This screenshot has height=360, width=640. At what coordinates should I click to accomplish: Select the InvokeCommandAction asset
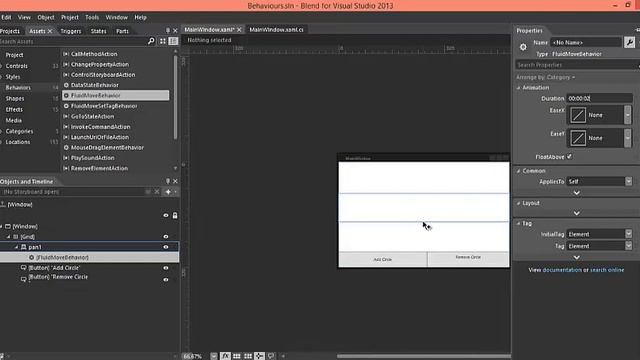pyautogui.click(x=100, y=127)
